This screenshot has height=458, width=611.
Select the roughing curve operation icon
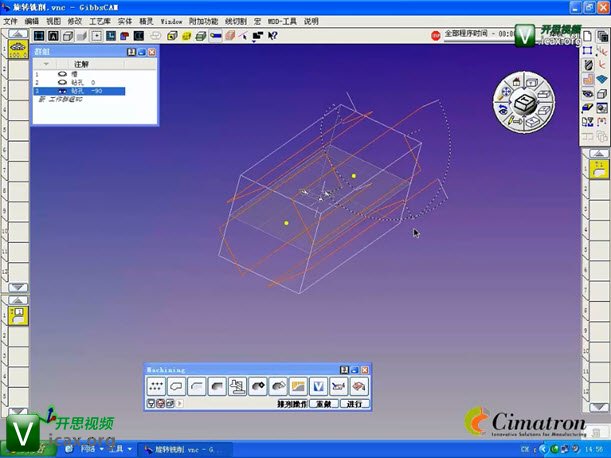pos(196,386)
